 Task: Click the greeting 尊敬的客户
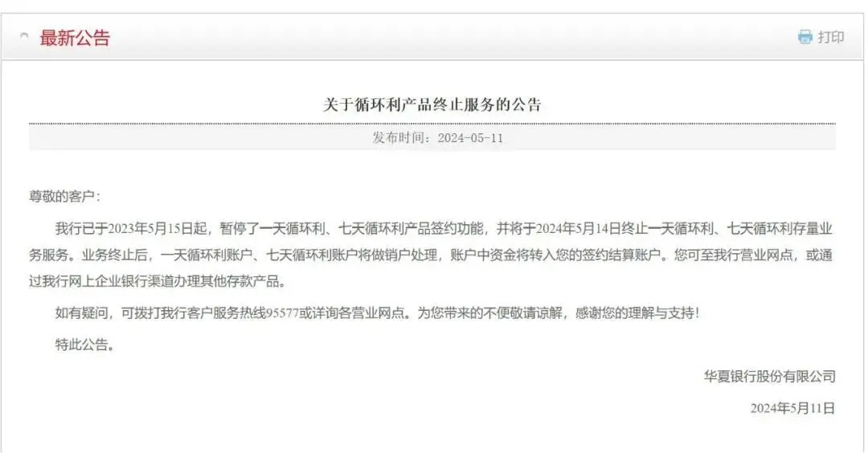tap(62, 196)
